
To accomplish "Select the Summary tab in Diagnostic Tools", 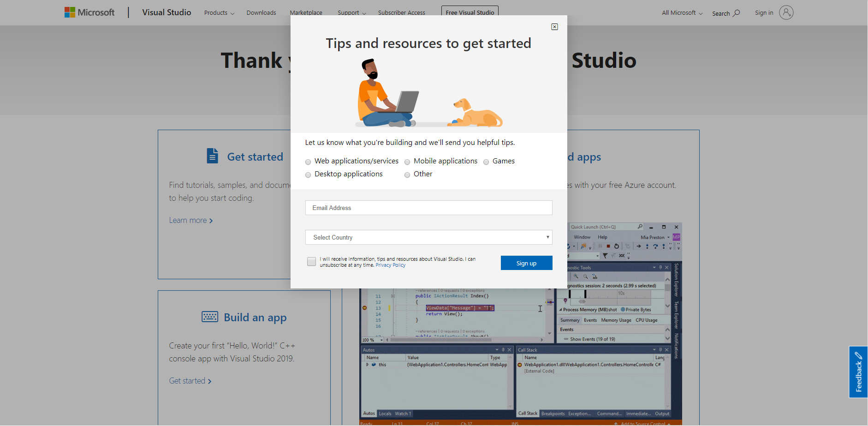I will click(x=570, y=320).
